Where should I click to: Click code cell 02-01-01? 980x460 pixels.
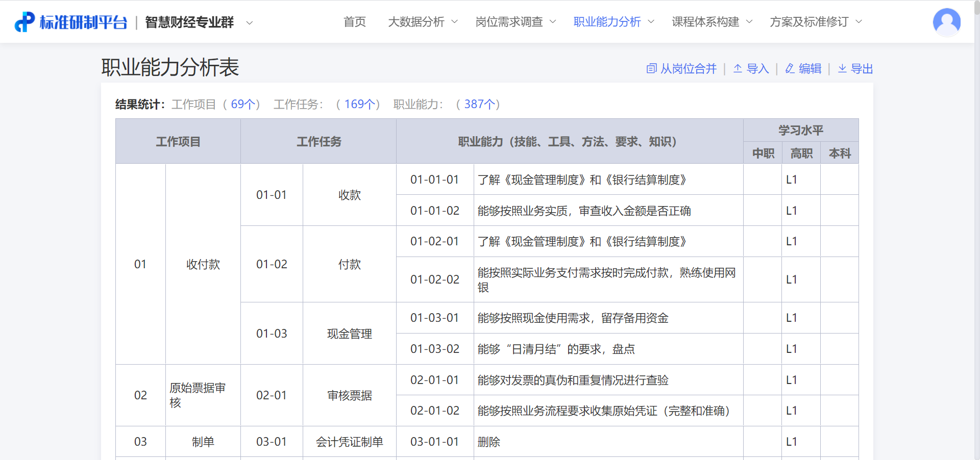pyautogui.click(x=435, y=380)
